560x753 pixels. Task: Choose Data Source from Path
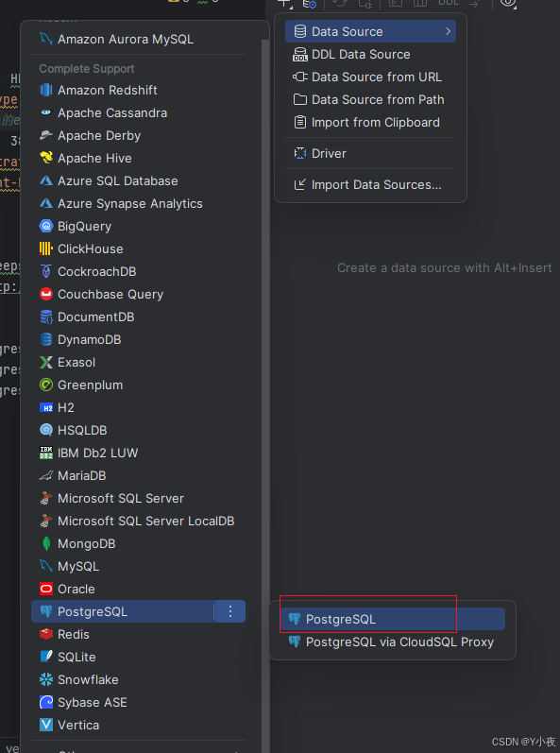point(370,99)
